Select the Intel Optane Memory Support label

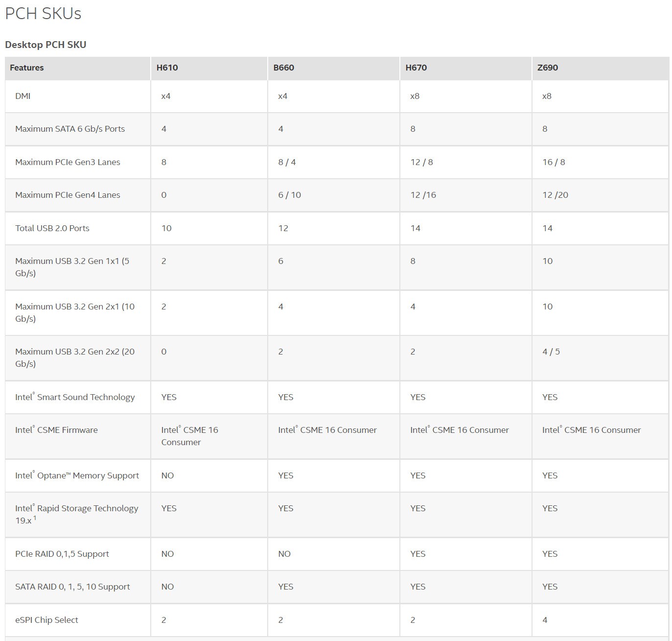(x=77, y=475)
